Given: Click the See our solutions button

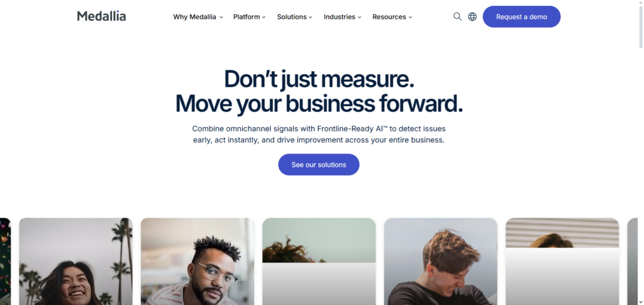Looking at the screenshot, I should pyautogui.click(x=319, y=165).
